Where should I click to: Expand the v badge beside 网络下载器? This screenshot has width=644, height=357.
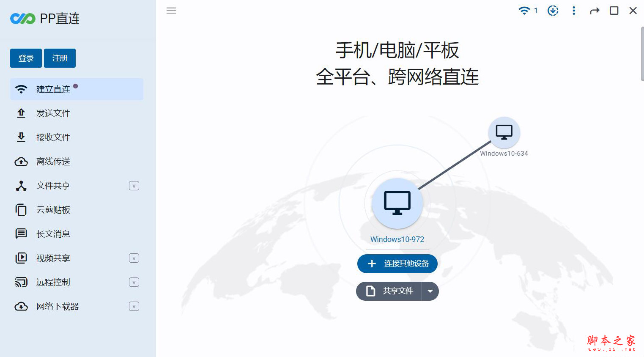click(x=134, y=306)
